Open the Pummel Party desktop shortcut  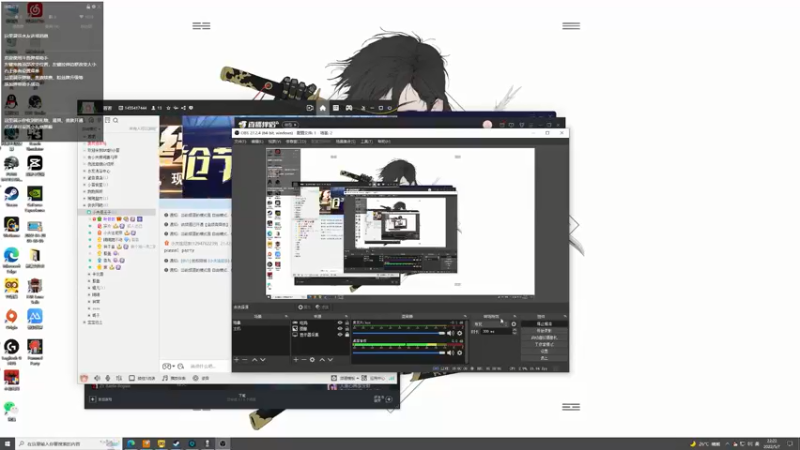(x=35, y=351)
